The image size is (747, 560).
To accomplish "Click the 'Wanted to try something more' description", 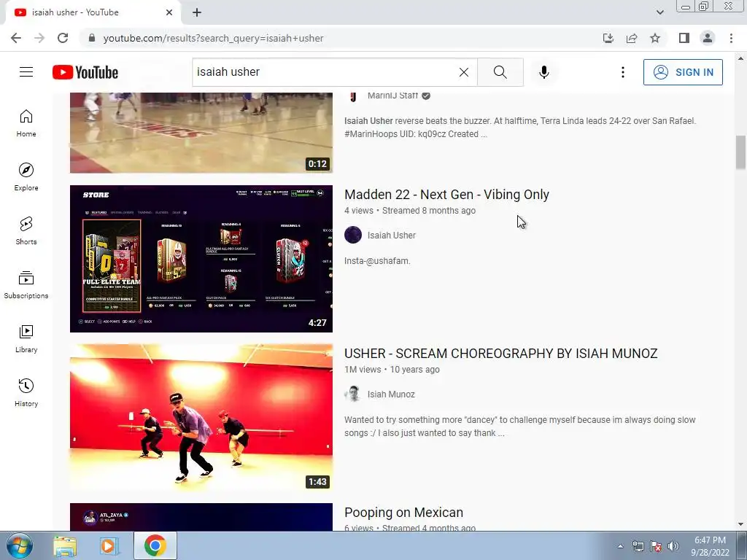I will click(x=519, y=426).
